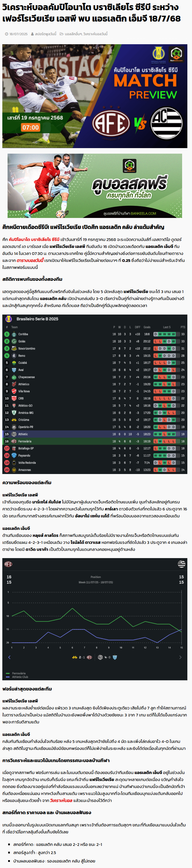Click the Brasileiro Serie B league logo

click(x=9, y=319)
